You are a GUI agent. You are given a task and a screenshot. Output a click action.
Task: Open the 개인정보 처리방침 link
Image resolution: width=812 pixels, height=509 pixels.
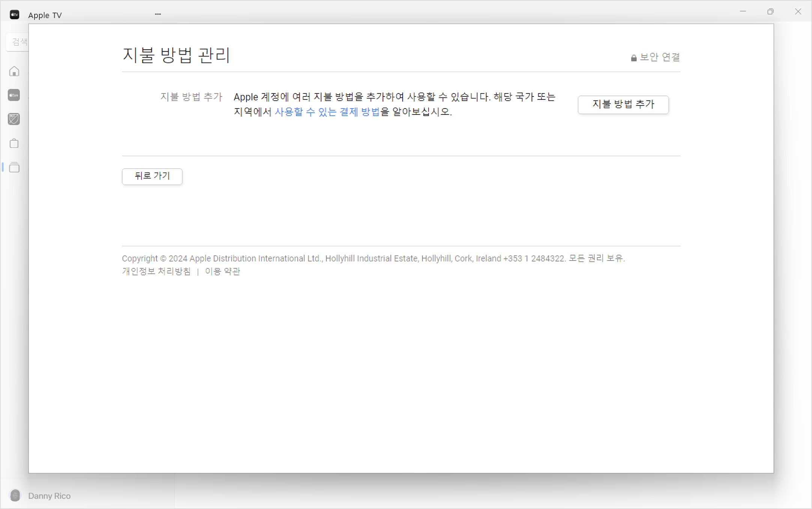click(156, 271)
